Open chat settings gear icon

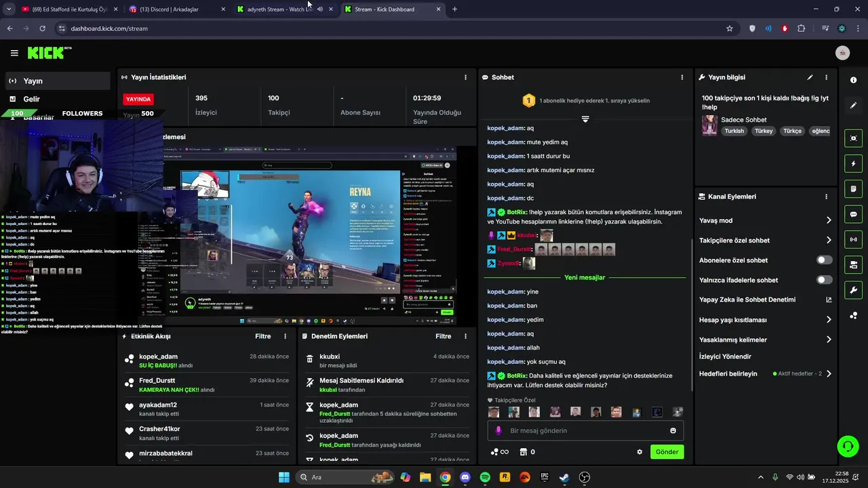[639, 452]
